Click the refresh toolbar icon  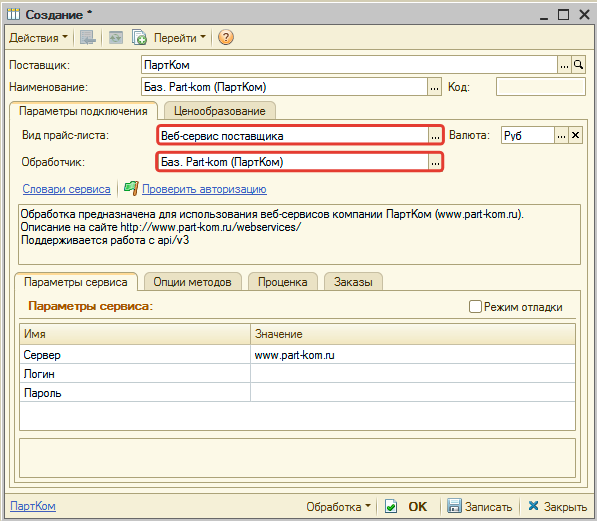coord(116,37)
